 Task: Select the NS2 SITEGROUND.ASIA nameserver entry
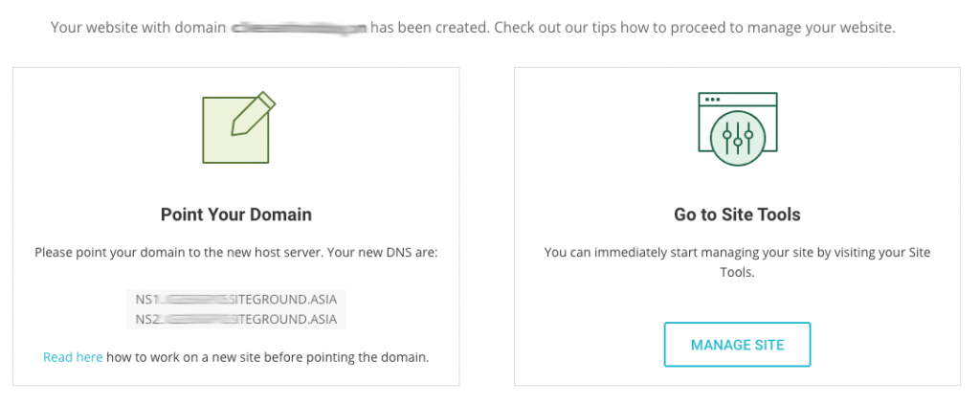236,319
